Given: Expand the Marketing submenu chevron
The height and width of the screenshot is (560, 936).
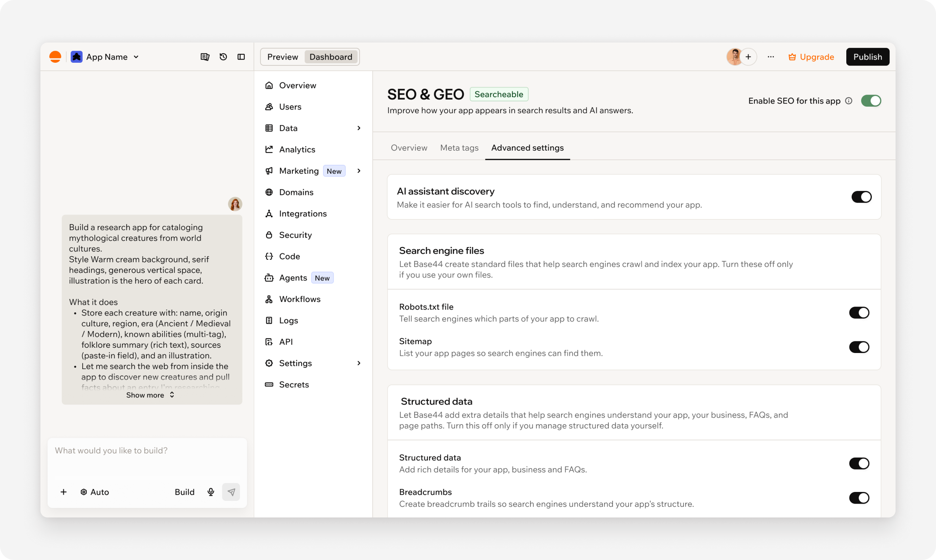Looking at the screenshot, I should 359,171.
